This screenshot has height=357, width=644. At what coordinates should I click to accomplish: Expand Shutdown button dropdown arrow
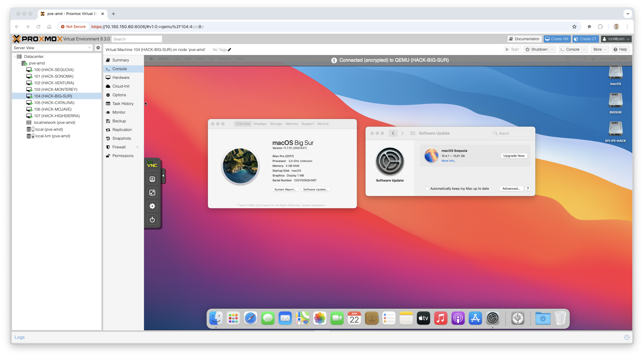tap(552, 49)
